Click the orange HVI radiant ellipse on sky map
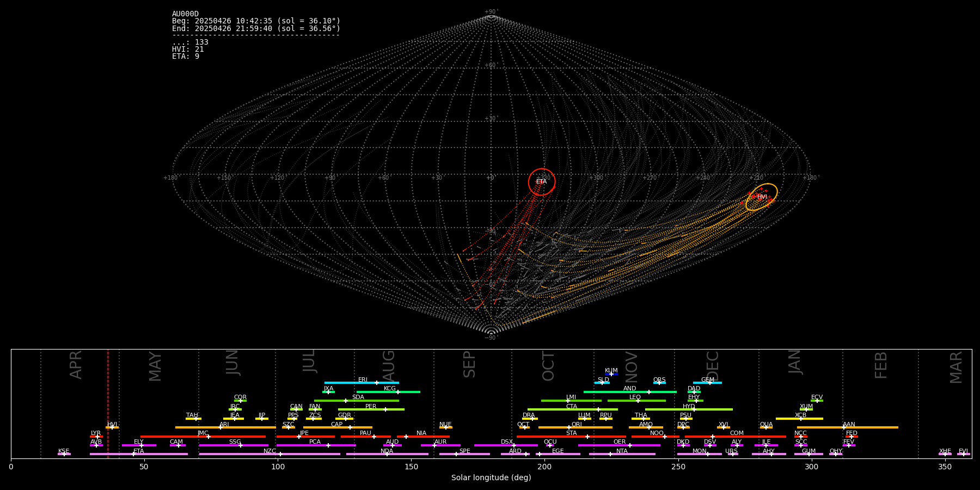980x490 pixels. (x=762, y=197)
